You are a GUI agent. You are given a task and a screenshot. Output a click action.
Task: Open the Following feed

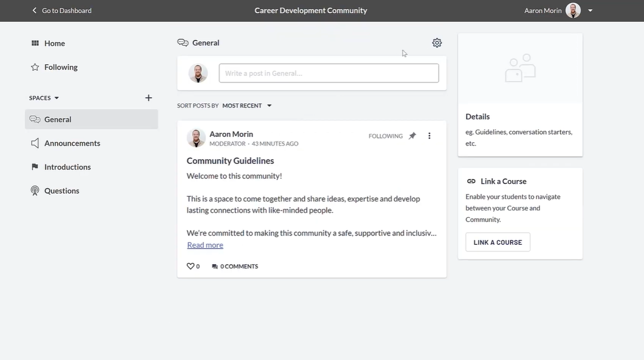pos(60,67)
